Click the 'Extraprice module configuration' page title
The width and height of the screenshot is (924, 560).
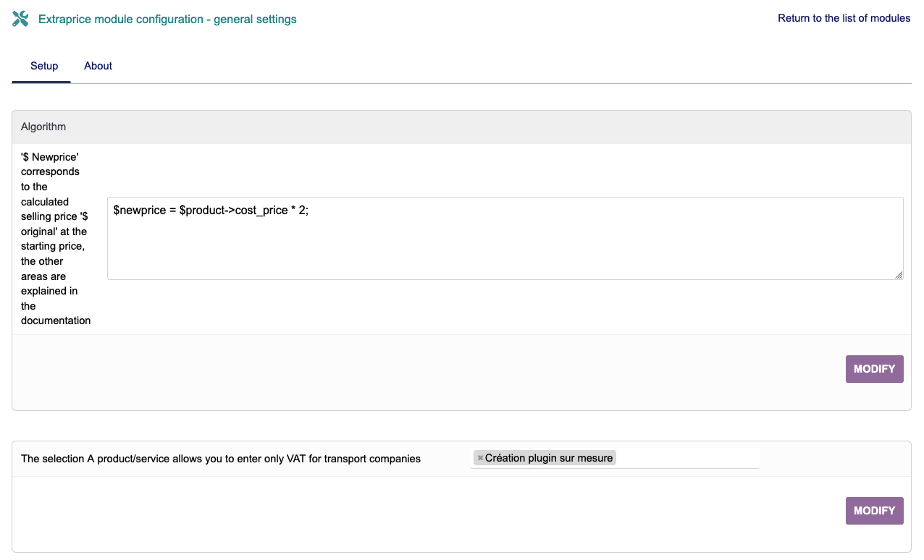tap(121, 20)
